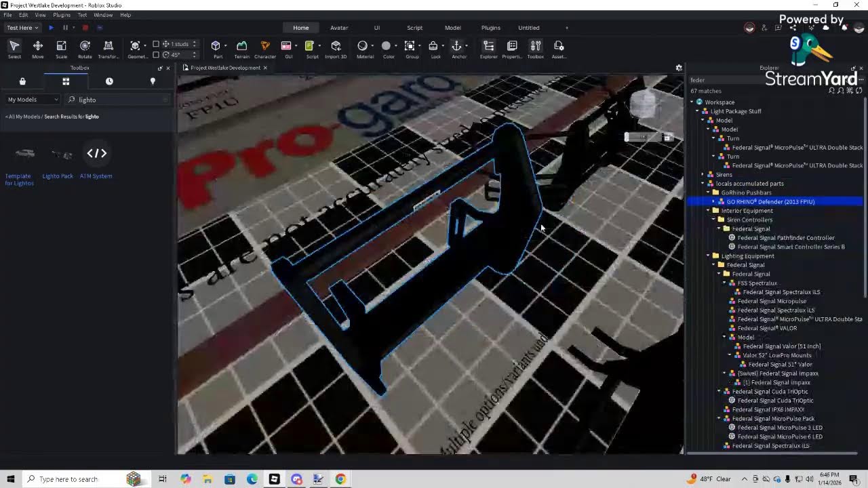Collapse the GoRhino Pushbars folder
868x488 pixels.
708,192
